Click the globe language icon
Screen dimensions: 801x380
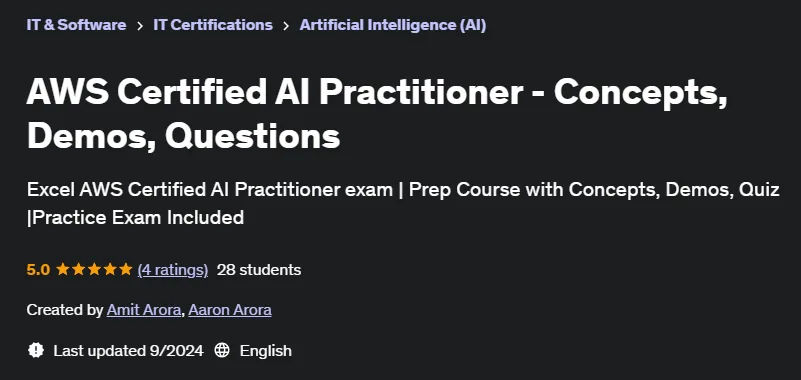[222, 350]
